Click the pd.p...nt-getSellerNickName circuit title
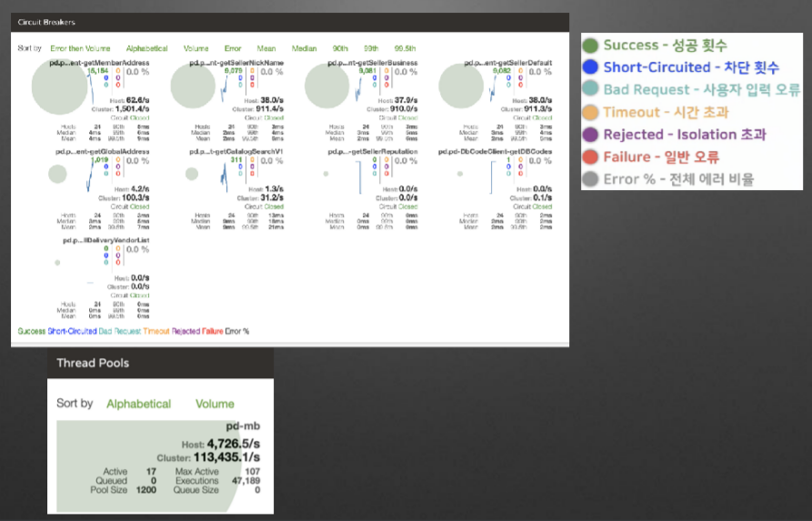 (x=236, y=63)
